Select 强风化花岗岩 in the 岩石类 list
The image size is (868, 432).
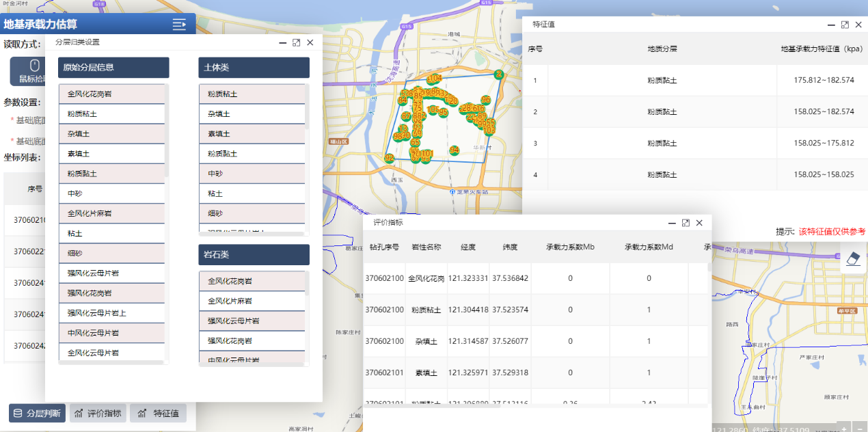pyautogui.click(x=252, y=340)
